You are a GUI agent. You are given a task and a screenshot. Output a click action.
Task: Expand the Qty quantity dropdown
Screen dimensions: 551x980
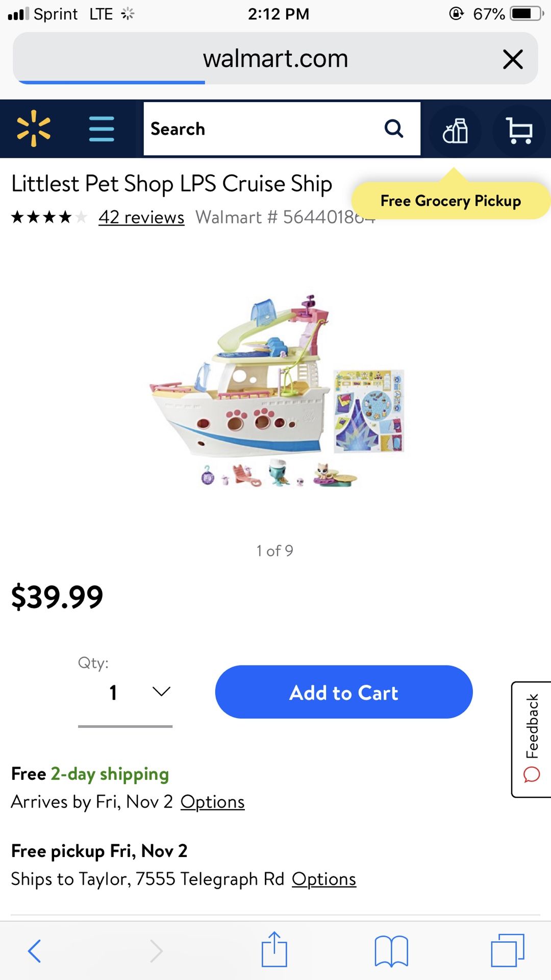(125, 693)
